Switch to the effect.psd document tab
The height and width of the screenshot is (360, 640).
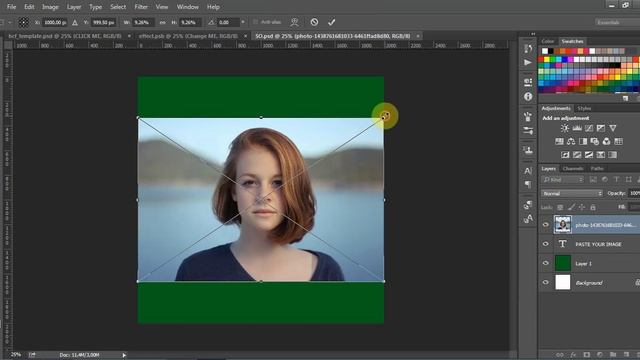coord(188,36)
